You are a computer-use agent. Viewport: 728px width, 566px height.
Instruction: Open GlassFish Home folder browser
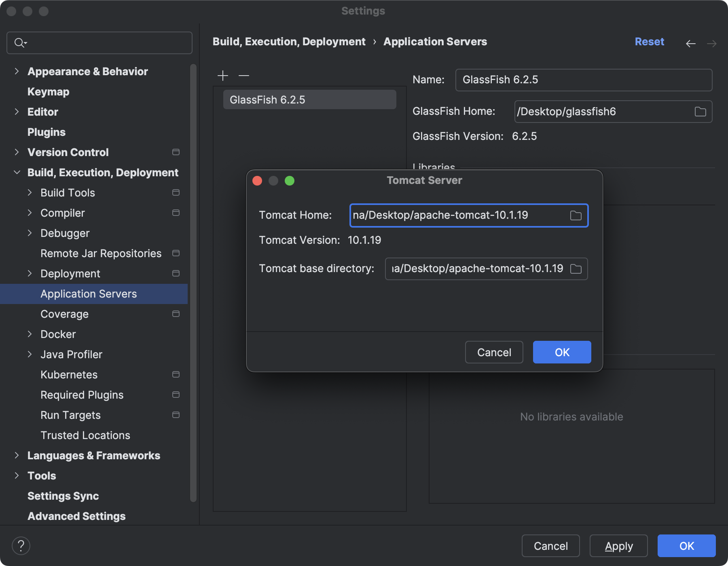coord(700,112)
